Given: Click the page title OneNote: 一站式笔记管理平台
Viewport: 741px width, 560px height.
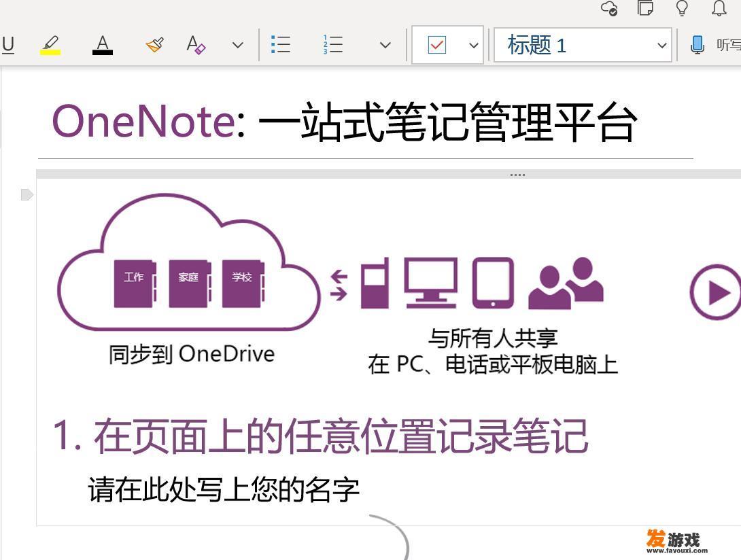Looking at the screenshot, I should [345, 122].
